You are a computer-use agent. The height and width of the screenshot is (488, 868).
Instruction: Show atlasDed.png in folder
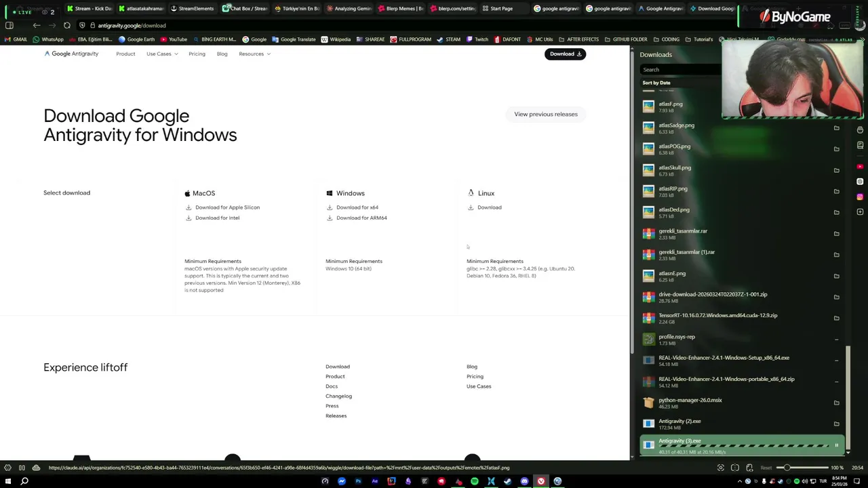click(x=837, y=212)
